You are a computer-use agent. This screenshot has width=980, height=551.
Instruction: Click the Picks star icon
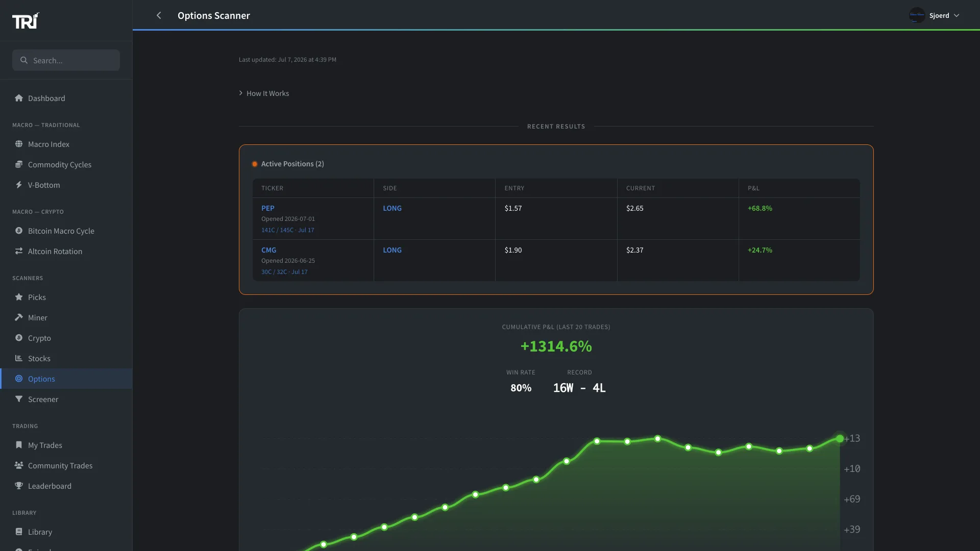(19, 297)
